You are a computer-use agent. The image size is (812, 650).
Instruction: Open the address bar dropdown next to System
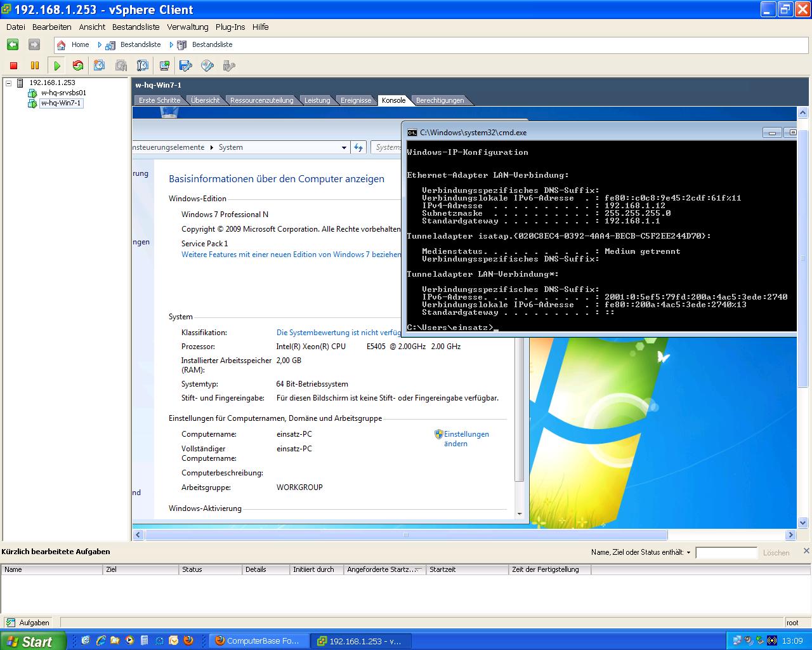point(344,147)
